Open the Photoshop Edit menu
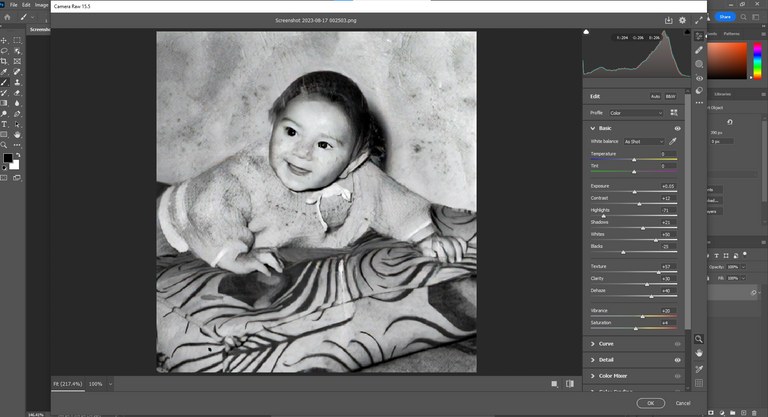This screenshot has height=417, width=768. tap(26, 5)
